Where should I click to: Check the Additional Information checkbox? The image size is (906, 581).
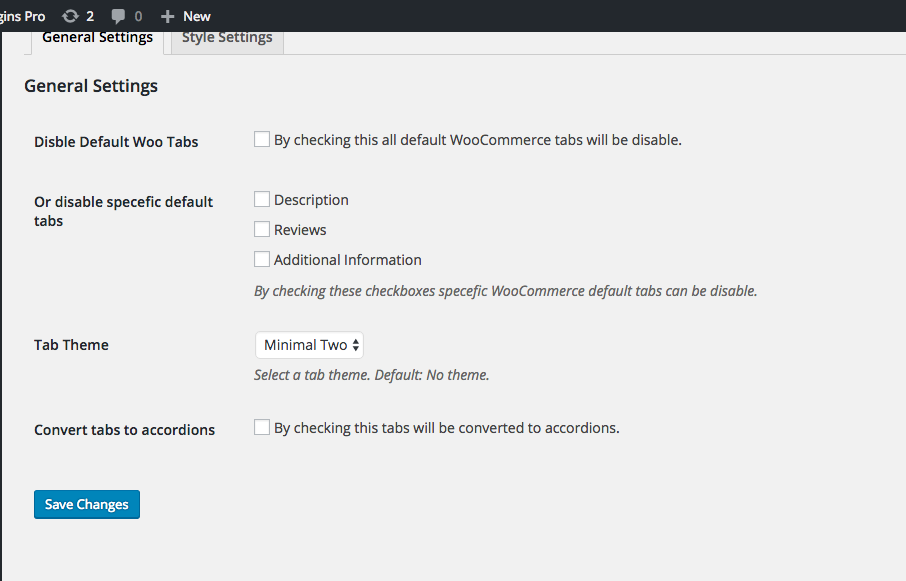tap(262, 259)
